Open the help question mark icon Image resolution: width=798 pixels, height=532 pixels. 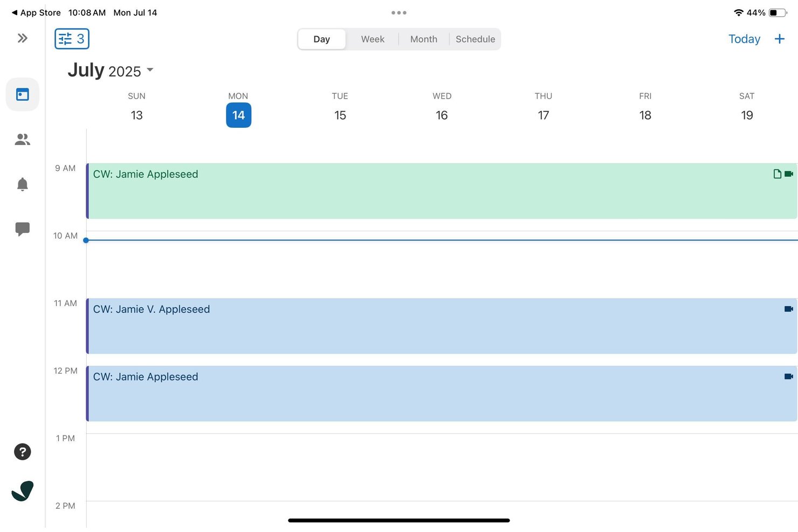point(23,452)
